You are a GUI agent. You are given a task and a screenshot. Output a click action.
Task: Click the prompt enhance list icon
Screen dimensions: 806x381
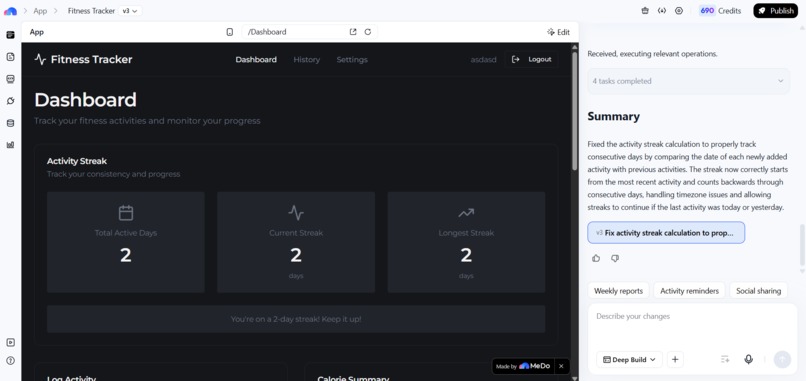pos(725,359)
